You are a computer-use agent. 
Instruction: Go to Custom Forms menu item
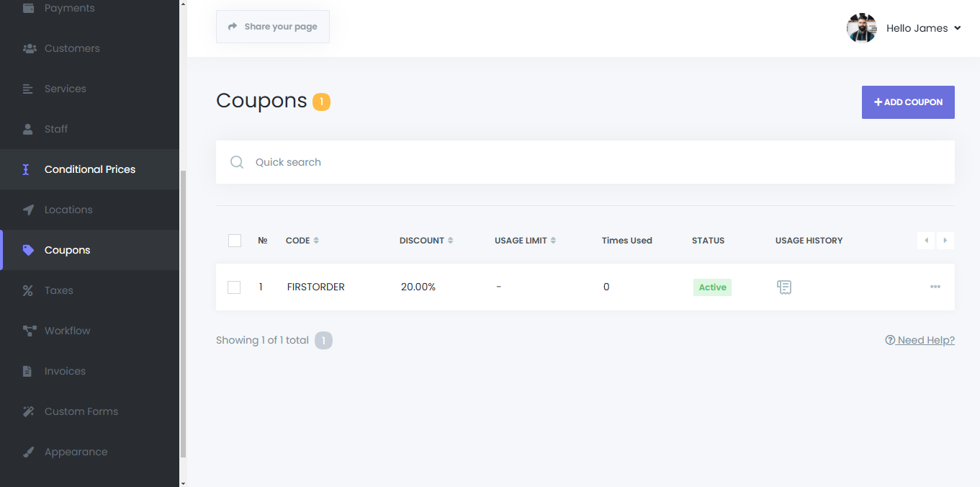[81, 411]
